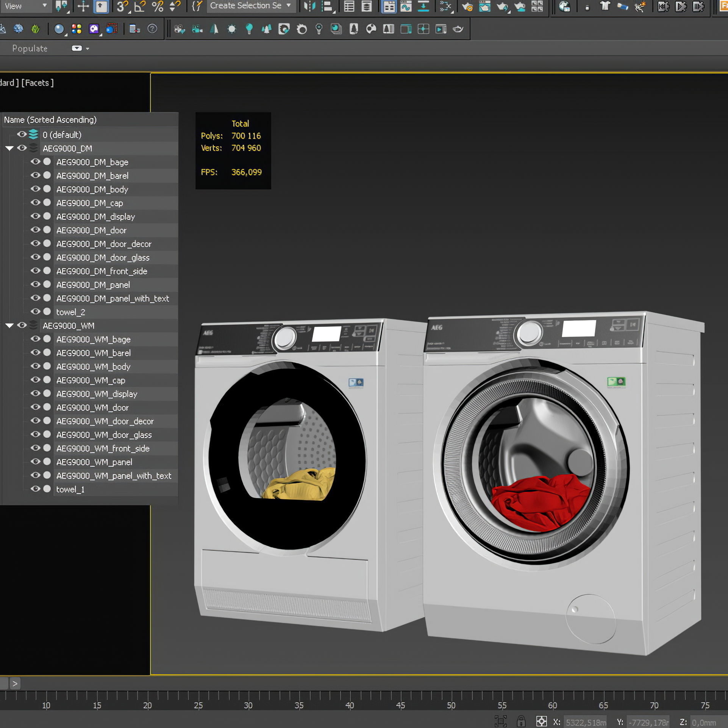
Task: Toggle the Layer Explorer icon
Action: tap(367, 6)
